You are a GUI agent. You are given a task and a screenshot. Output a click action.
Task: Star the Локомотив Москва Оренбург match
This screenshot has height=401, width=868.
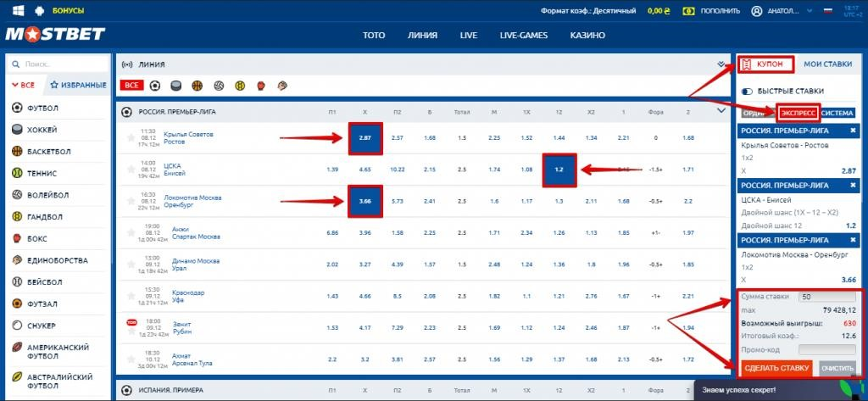coord(131,201)
